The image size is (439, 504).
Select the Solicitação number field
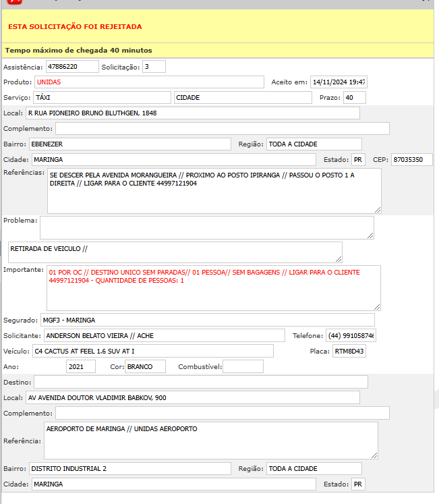tap(154, 67)
